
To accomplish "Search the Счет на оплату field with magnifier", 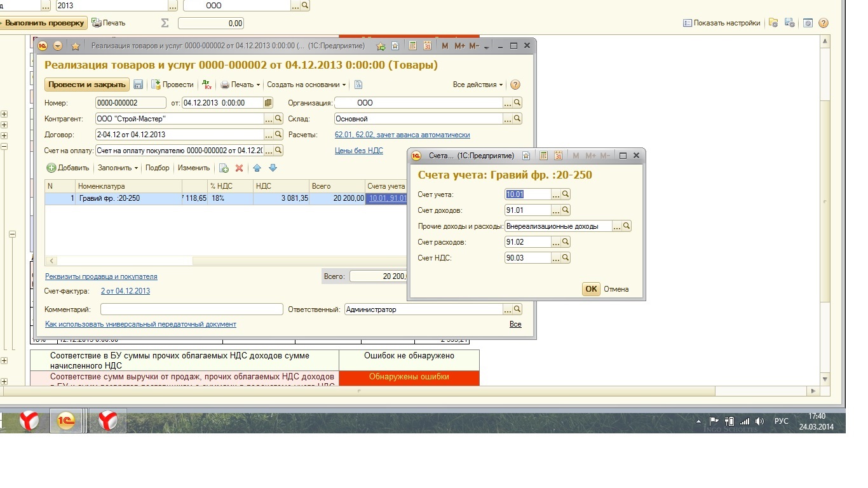I will (x=278, y=151).
